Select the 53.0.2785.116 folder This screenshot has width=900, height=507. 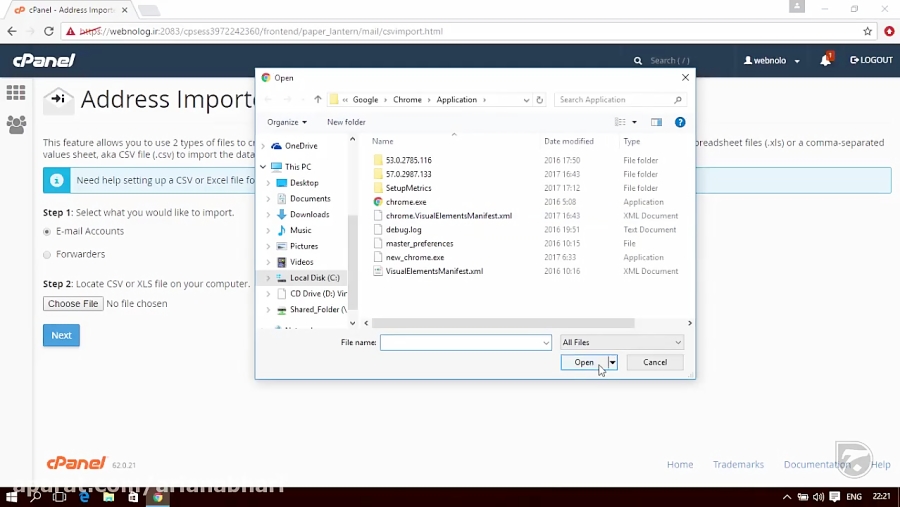coord(408,160)
